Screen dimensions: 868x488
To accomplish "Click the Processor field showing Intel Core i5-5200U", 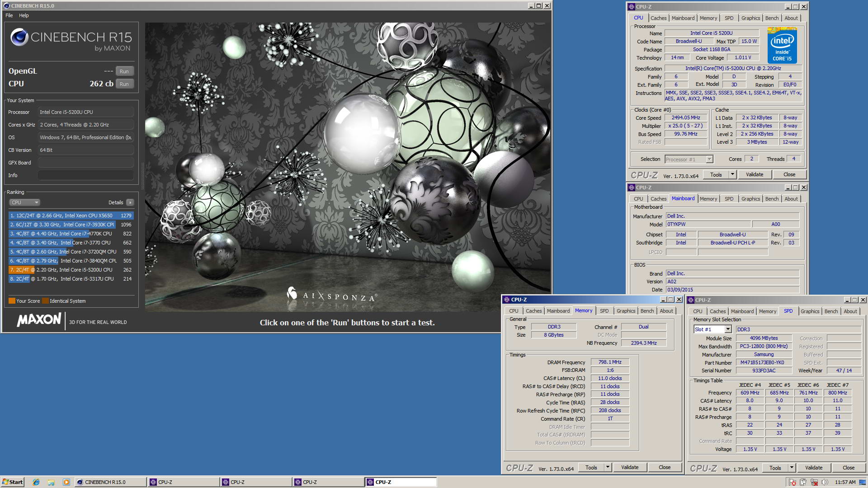I will coord(85,112).
